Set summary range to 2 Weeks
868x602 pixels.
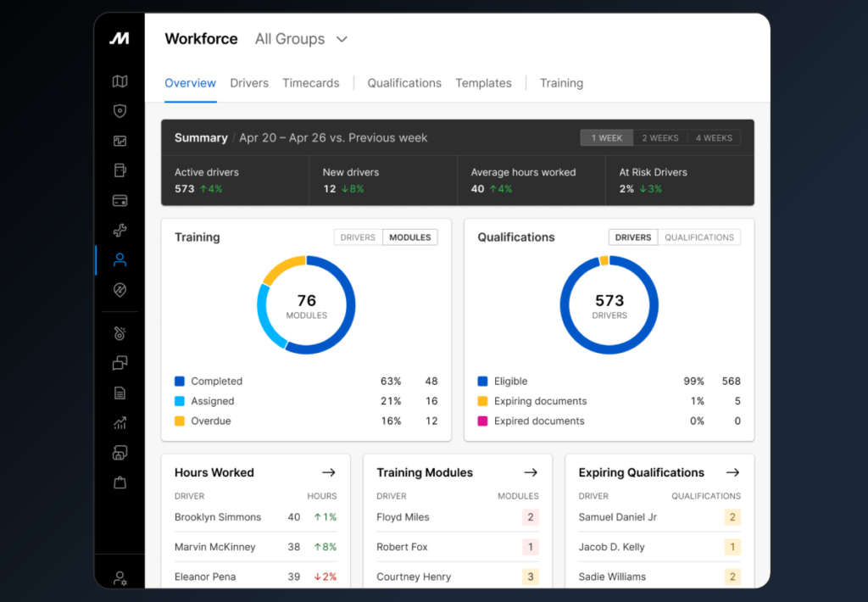pos(659,138)
